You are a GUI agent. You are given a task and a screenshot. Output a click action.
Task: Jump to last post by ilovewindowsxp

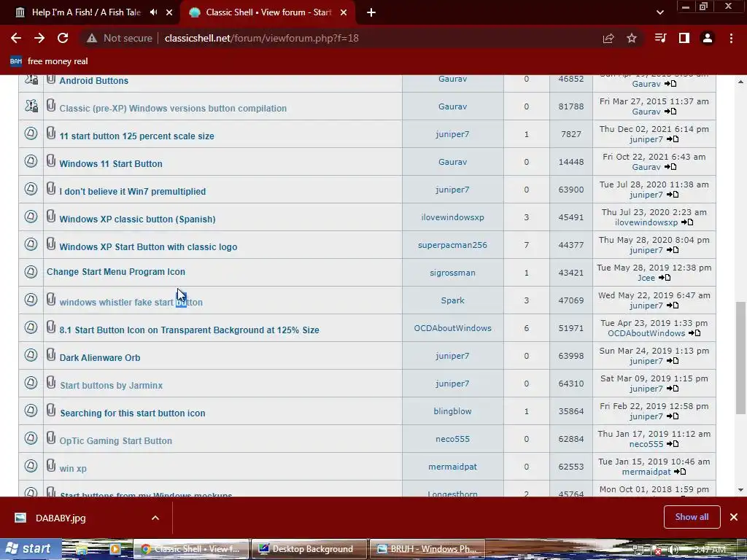[x=687, y=222]
